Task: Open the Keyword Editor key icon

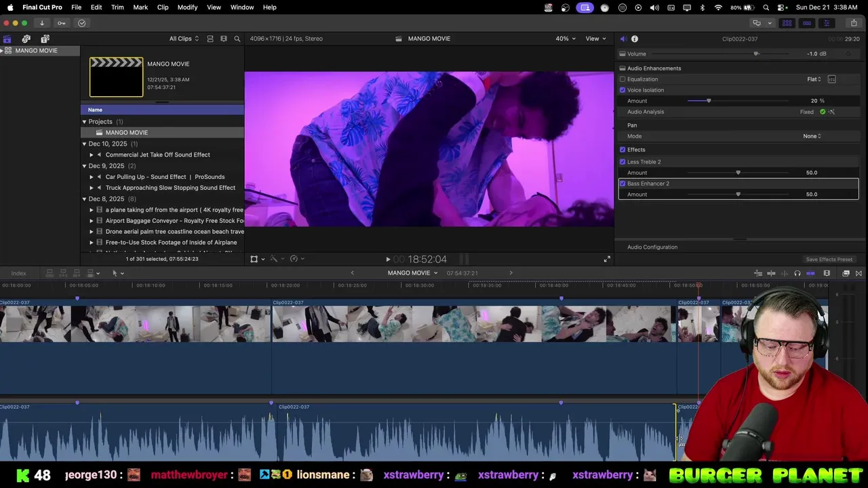Action: (62, 23)
